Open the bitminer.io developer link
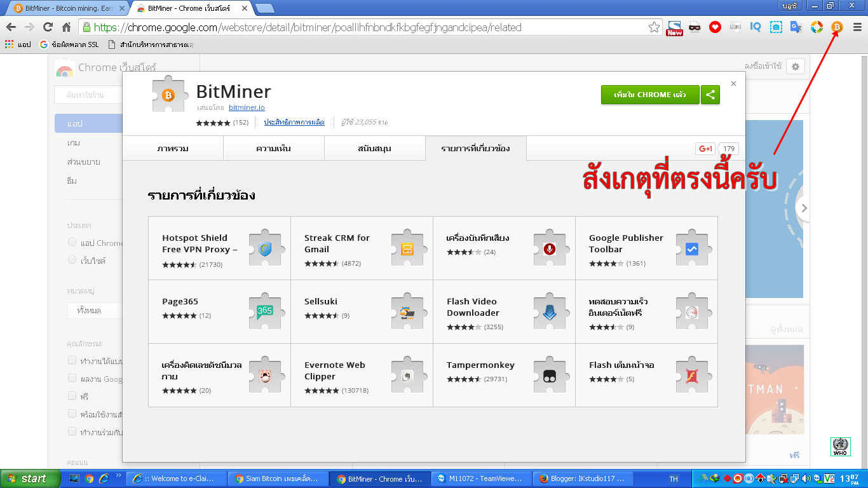 tap(247, 107)
